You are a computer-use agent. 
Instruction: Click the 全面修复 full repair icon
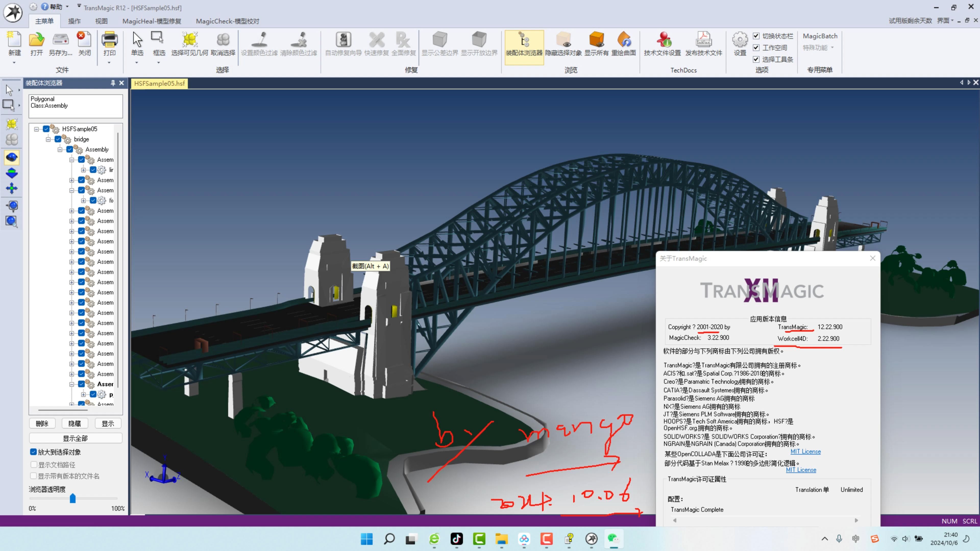(403, 39)
